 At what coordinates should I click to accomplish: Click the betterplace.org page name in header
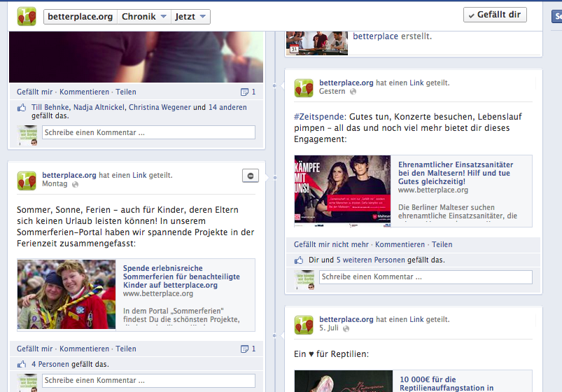pyautogui.click(x=80, y=16)
